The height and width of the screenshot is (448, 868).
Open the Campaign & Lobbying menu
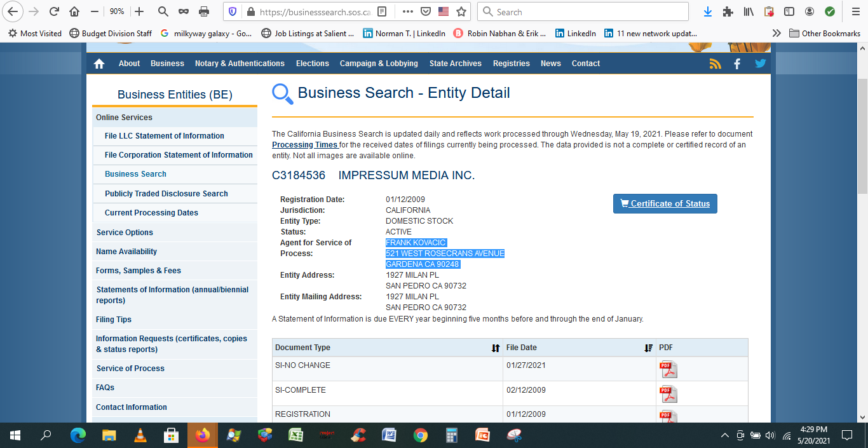[x=379, y=64]
